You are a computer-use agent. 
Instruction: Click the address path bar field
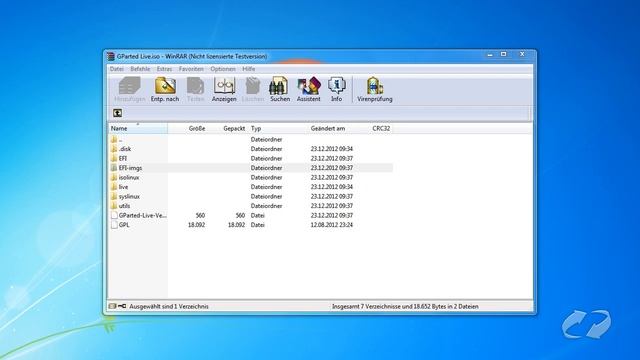(327, 113)
